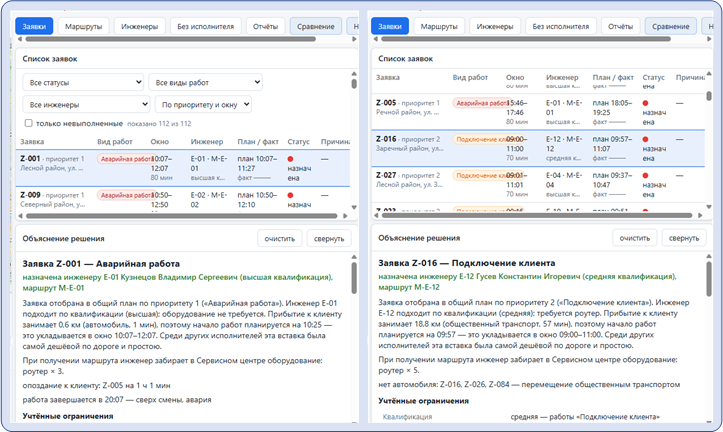Click План / факт header in right table
This screenshot has height=432, width=723.
tap(613, 77)
